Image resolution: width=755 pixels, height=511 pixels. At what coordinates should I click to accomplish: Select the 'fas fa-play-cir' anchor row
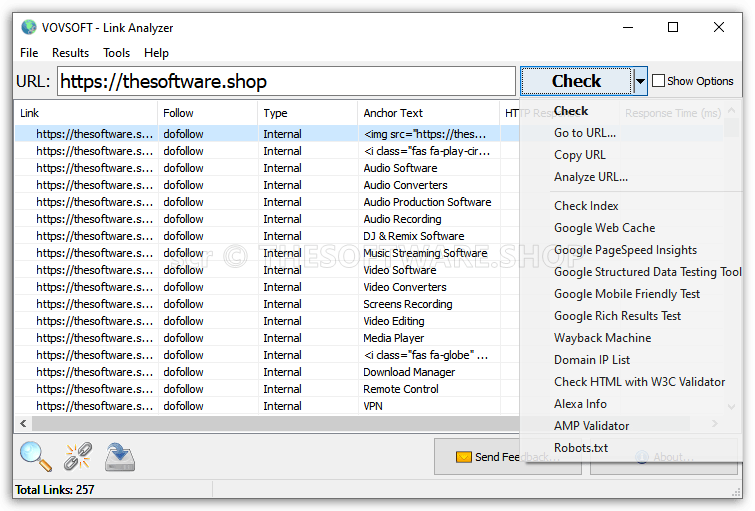[x=267, y=151]
